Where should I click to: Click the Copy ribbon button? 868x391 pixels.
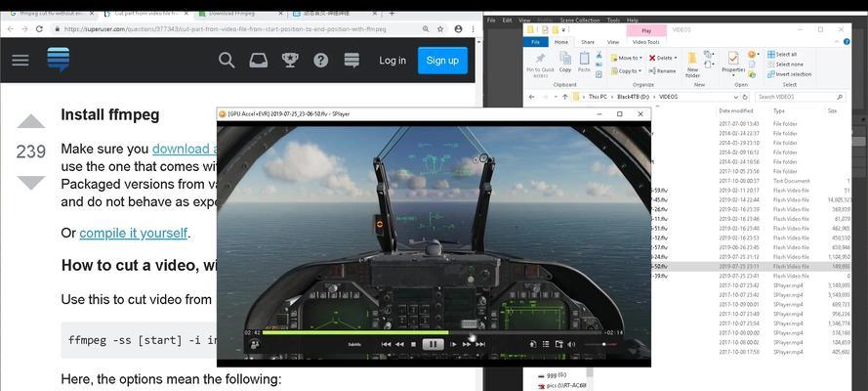[565, 62]
